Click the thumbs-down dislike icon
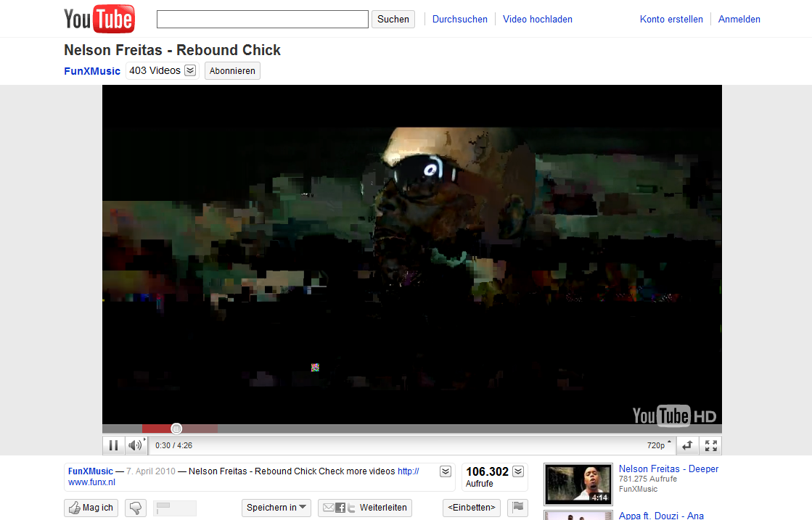This screenshot has height=520, width=812. [x=135, y=508]
